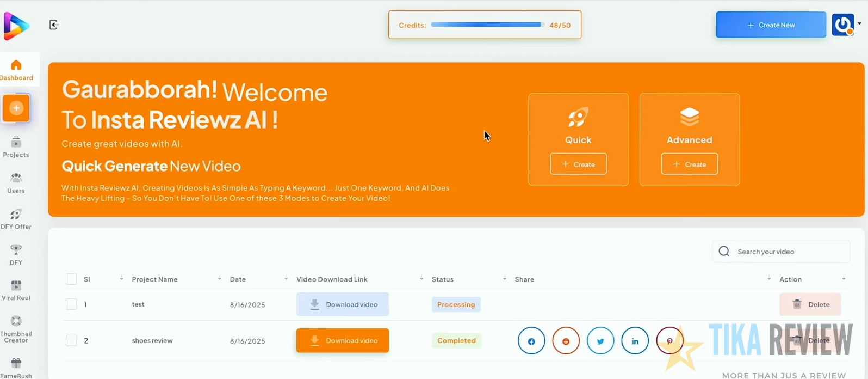
Task: Click the Processing status badge
Action: 456,304
